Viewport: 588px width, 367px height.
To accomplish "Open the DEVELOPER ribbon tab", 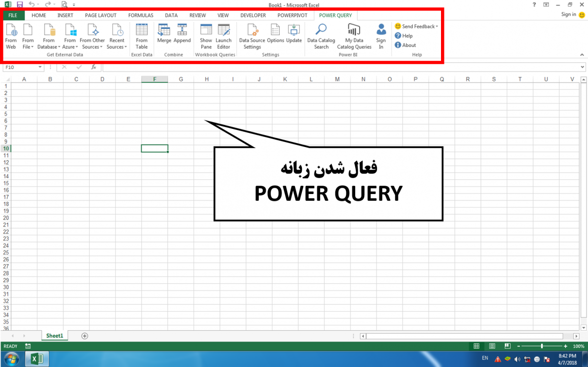I will click(x=253, y=15).
